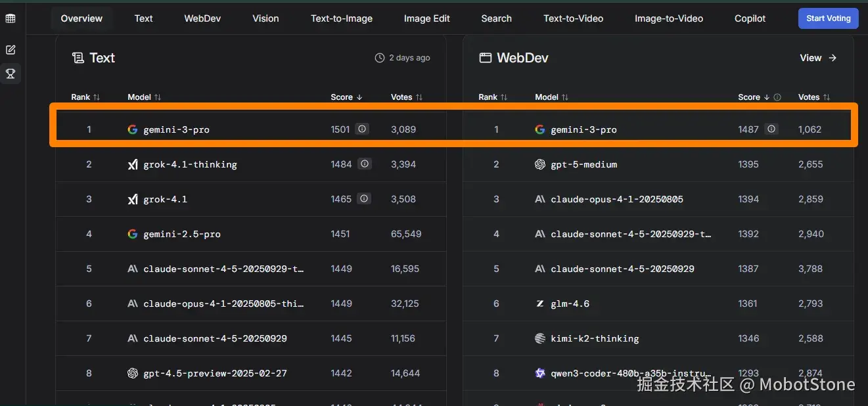The height and width of the screenshot is (406, 868).
Task: Go to the Copilot tab
Action: click(750, 18)
